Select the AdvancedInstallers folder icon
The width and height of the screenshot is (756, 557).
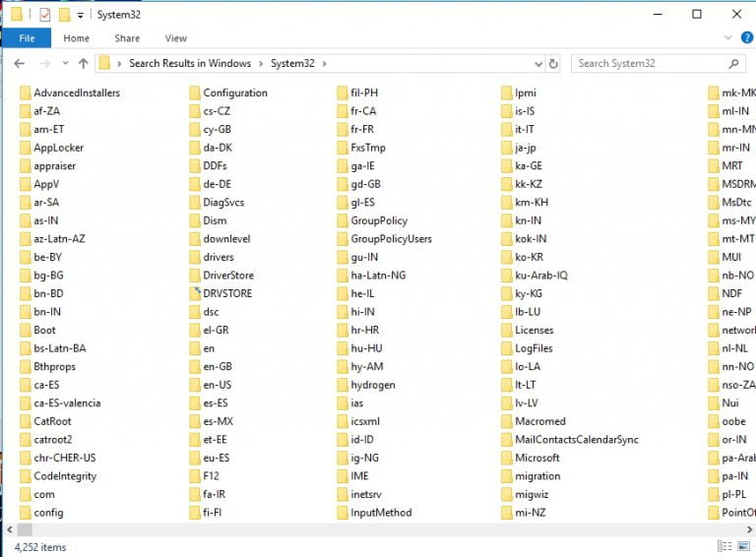point(25,93)
